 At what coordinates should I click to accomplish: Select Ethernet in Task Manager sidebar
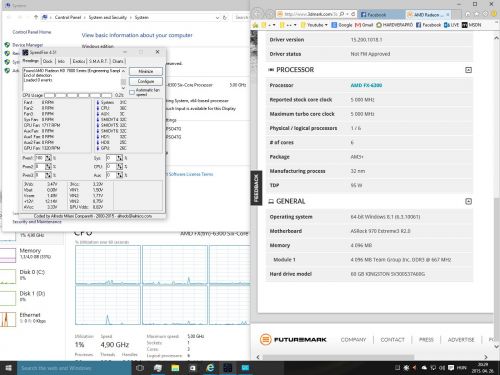pos(32,318)
